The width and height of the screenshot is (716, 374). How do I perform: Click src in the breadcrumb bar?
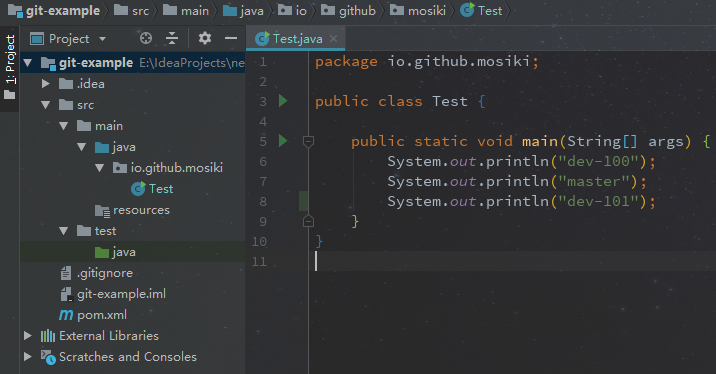point(140,11)
